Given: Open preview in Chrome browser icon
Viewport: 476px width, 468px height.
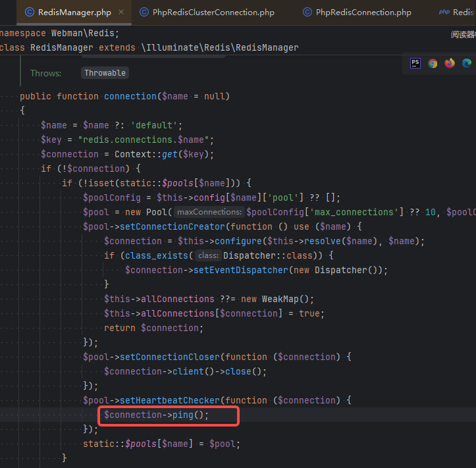Looking at the screenshot, I should click(433, 63).
